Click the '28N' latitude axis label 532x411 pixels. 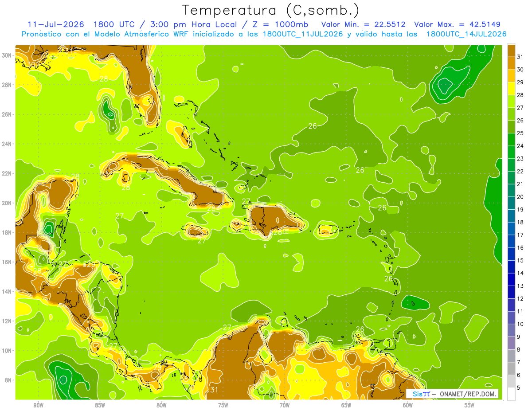click(7, 85)
